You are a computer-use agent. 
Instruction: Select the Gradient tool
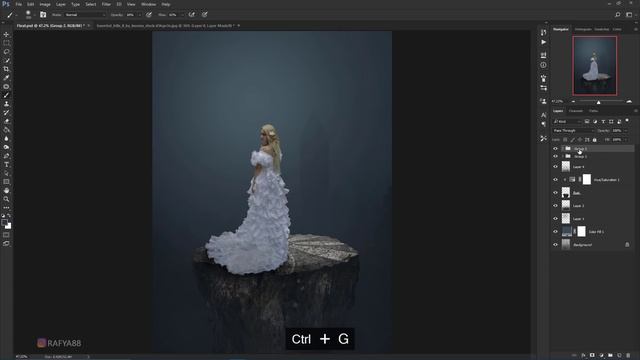6,130
